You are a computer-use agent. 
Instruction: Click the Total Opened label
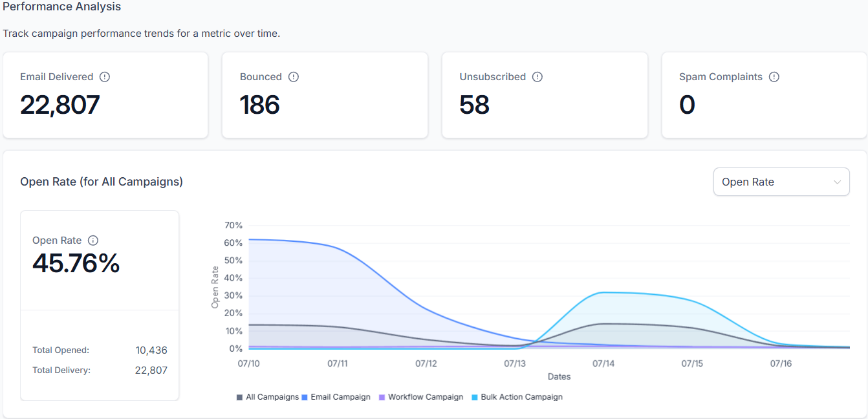(61, 350)
